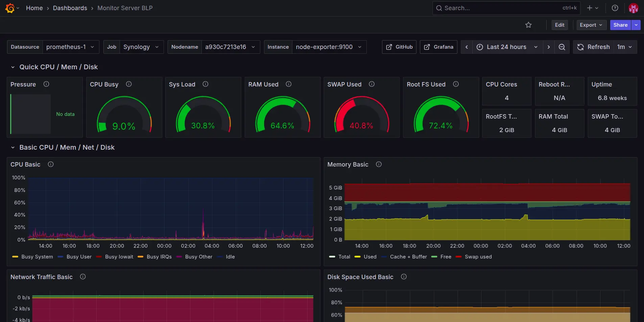Click the Refresh button

594,47
